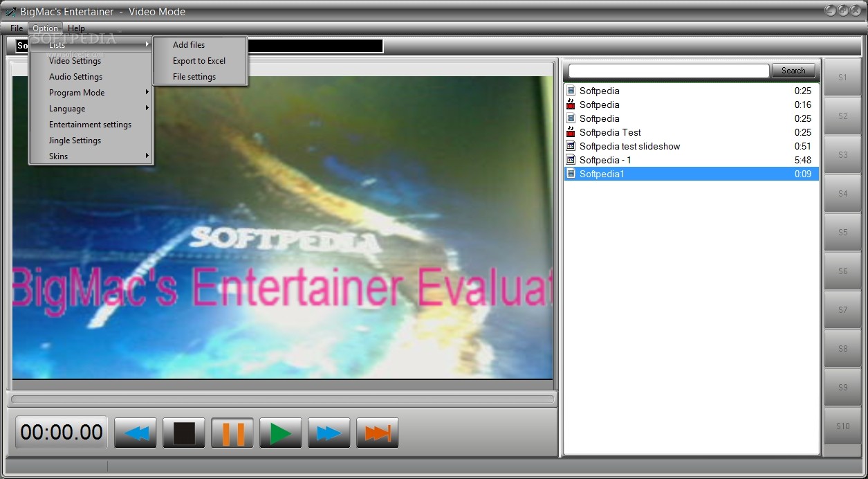The width and height of the screenshot is (868, 479).
Task: Expand the Language submenu
Action: [x=91, y=109]
